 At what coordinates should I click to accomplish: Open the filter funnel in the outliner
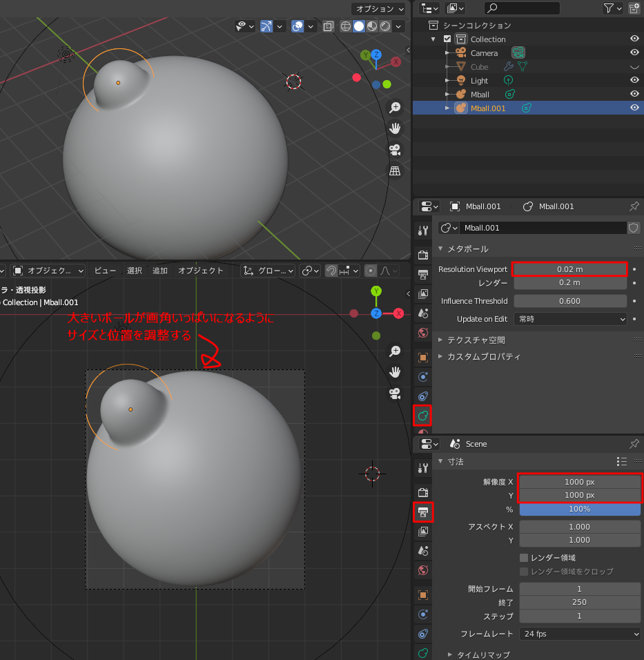point(607,8)
